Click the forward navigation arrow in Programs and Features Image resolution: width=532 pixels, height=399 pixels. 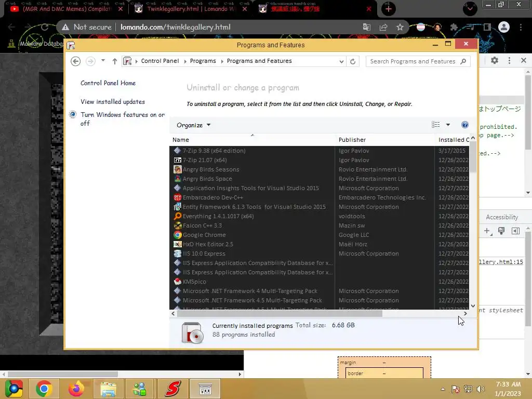90,61
